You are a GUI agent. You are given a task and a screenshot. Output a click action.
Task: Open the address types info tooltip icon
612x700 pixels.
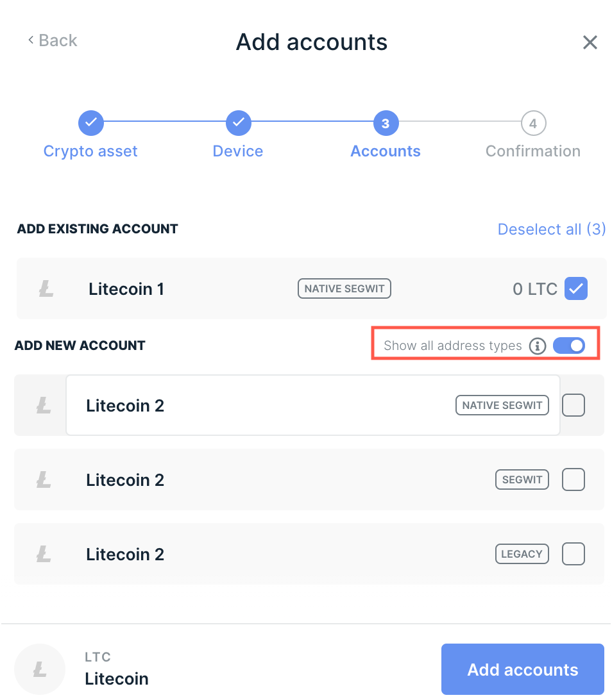(538, 346)
